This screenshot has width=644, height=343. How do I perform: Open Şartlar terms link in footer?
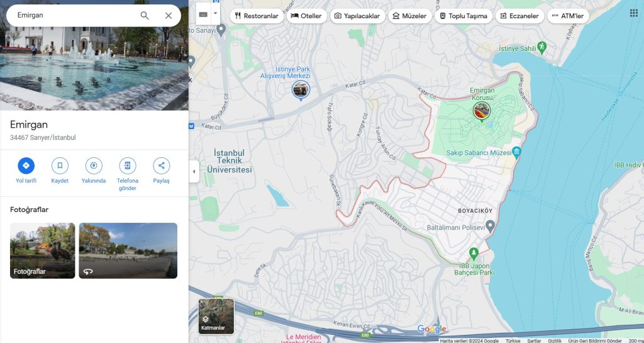(x=534, y=340)
